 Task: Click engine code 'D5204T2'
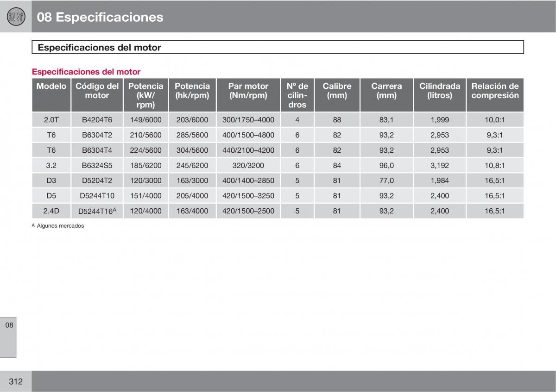coord(97,180)
